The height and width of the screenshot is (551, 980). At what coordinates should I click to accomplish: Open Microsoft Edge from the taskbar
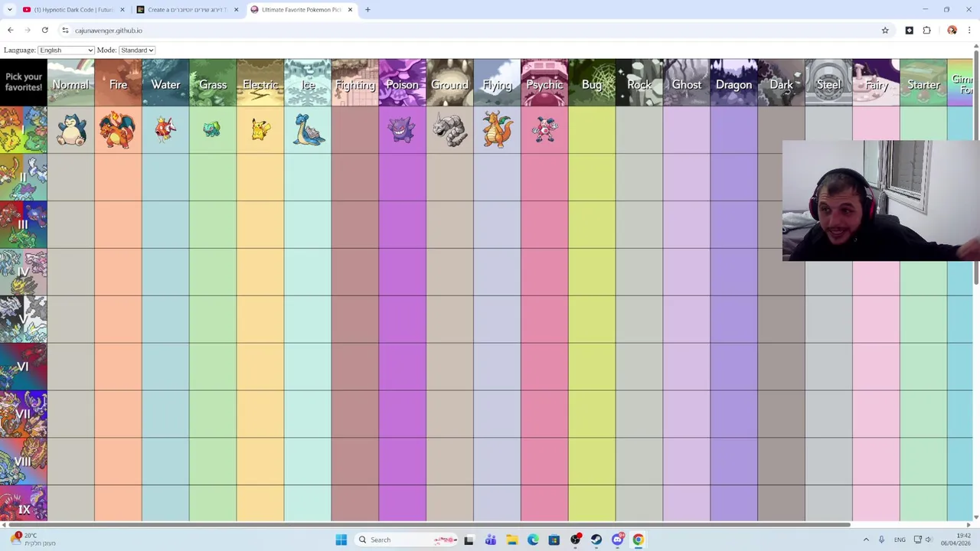[533, 540]
